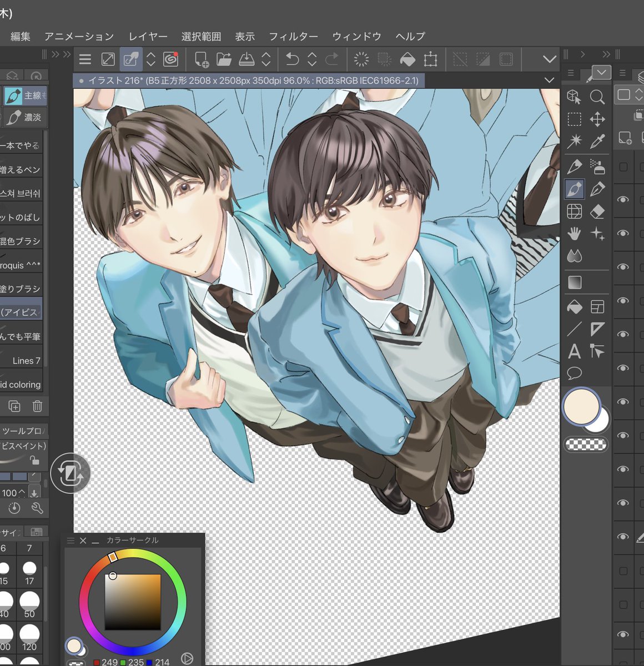The width and height of the screenshot is (644, 666).
Task: Open the 編集 menu
Action: (x=21, y=37)
